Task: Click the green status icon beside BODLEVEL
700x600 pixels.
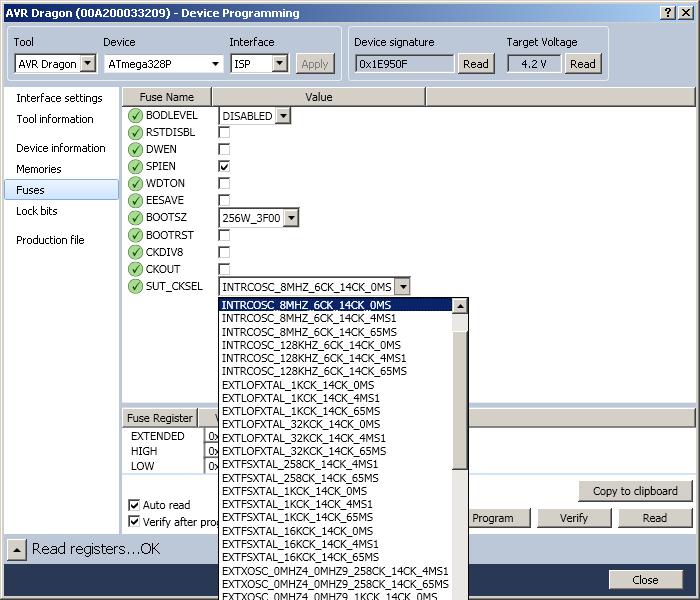Action: [135, 116]
